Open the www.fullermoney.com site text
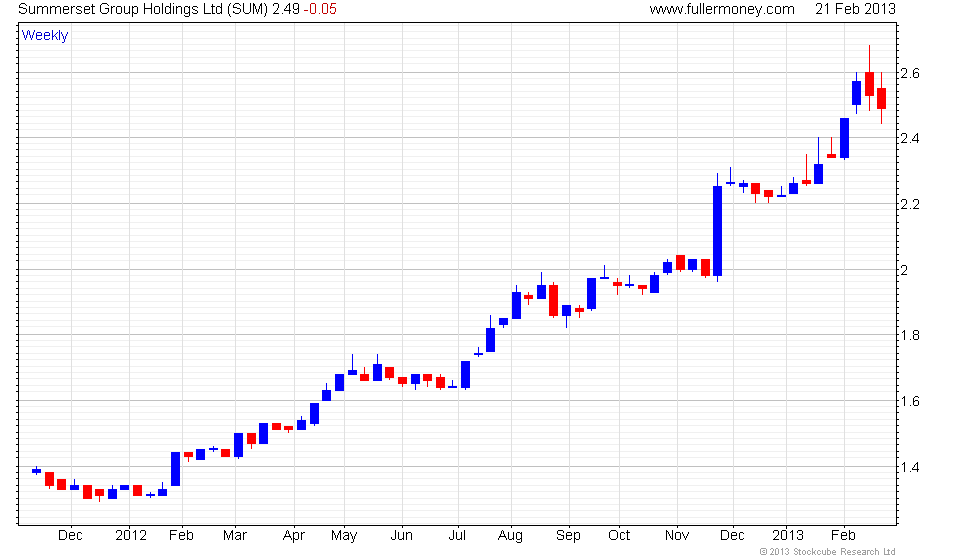Viewport: 980px width, 560px height. point(722,9)
